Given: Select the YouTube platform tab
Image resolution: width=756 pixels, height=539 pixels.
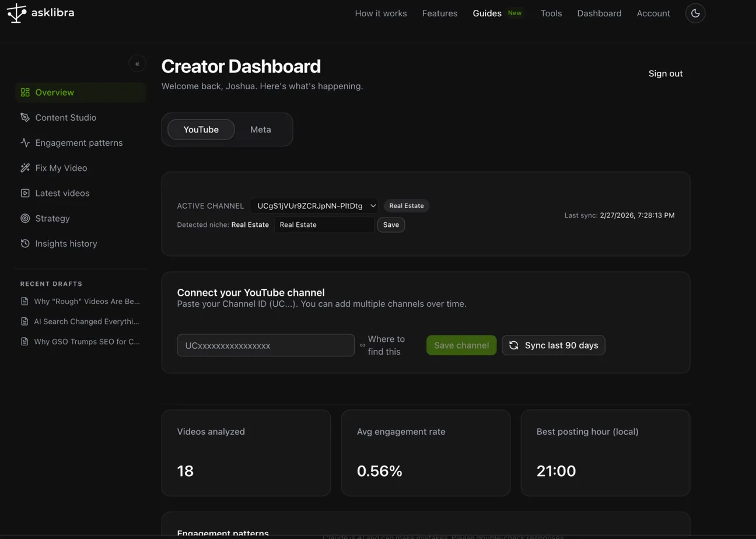Looking at the screenshot, I should (201, 129).
